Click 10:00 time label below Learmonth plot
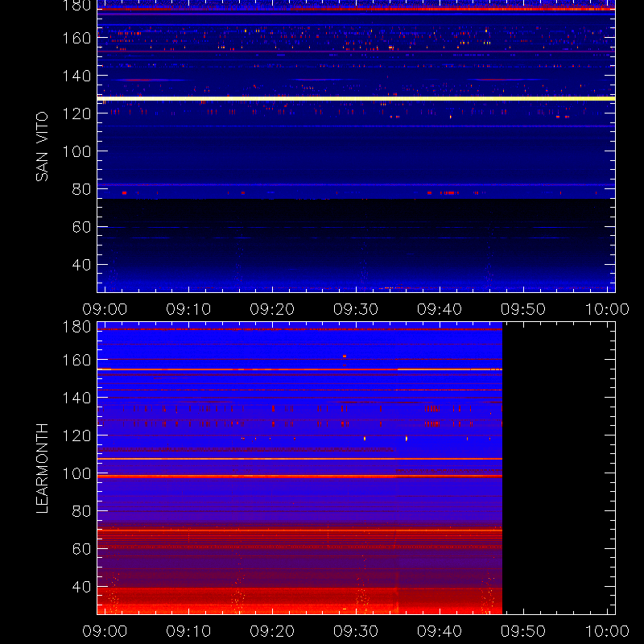Screen dimensions: 644x644 click(607, 631)
